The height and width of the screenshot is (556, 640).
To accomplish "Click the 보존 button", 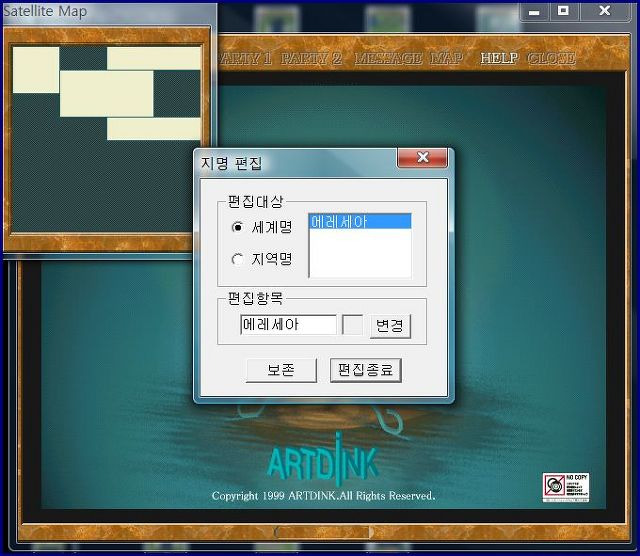I will [281, 370].
